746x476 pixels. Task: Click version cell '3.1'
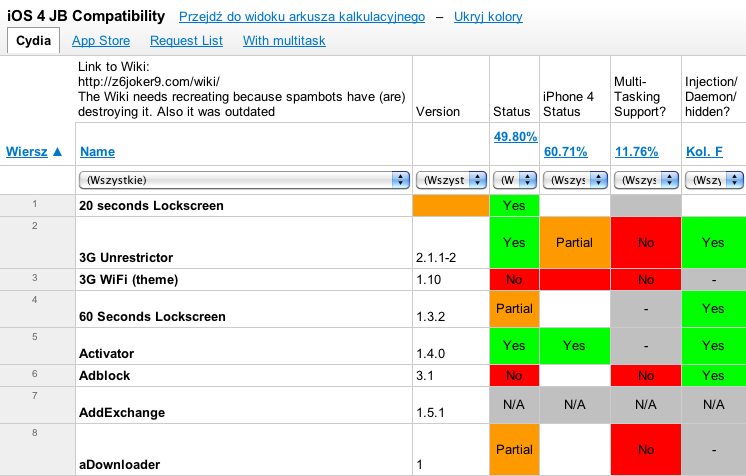click(x=451, y=376)
